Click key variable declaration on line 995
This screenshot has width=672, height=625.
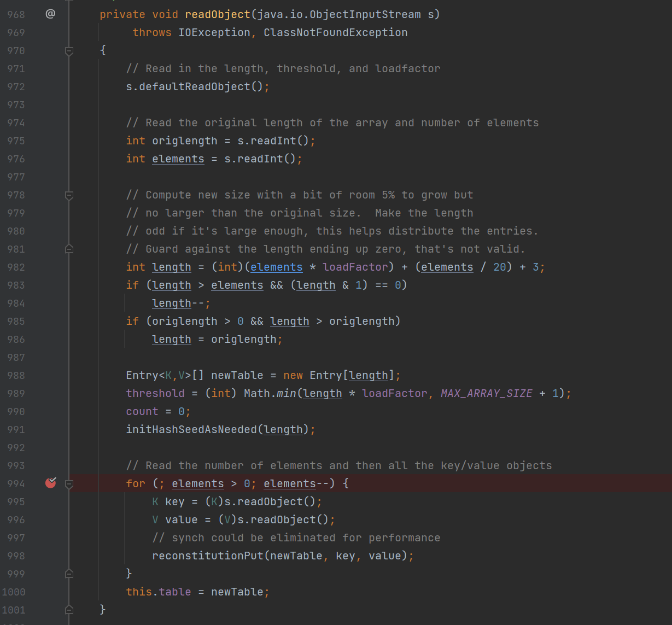pos(175,501)
